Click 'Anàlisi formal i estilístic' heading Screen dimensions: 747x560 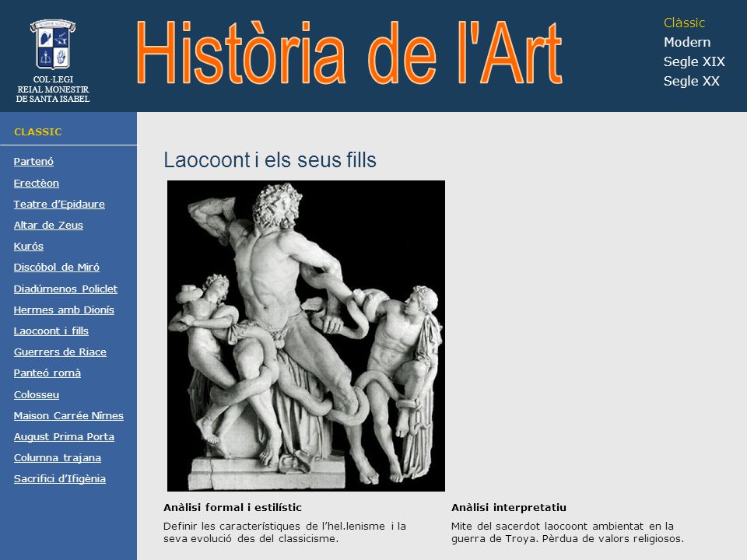coord(233,508)
